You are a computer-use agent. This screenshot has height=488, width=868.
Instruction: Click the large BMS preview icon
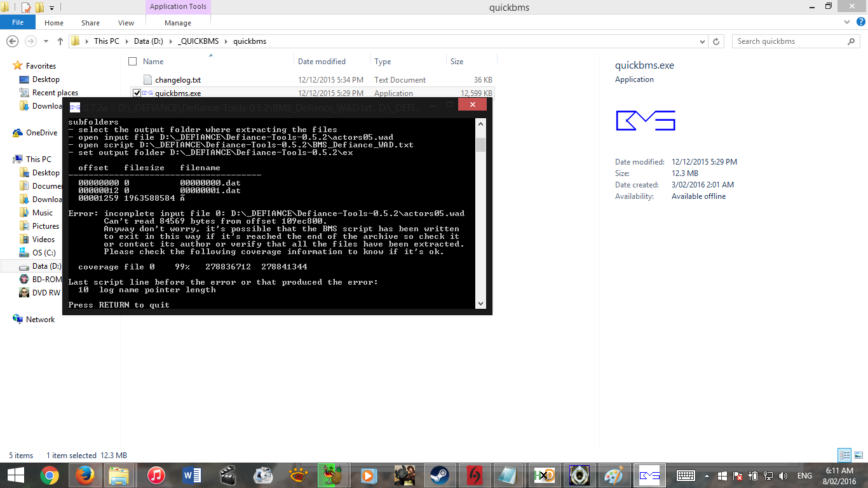click(646, 121)
